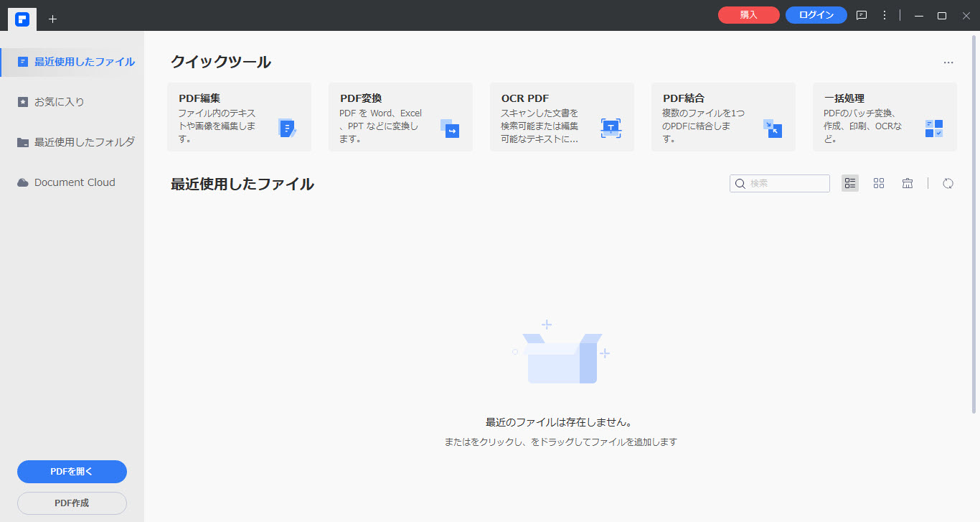Image resolution: width=980 pixels, height=522 pixels.
Task: Click the OCR PDF scan icon
Action: pos(611,129)
